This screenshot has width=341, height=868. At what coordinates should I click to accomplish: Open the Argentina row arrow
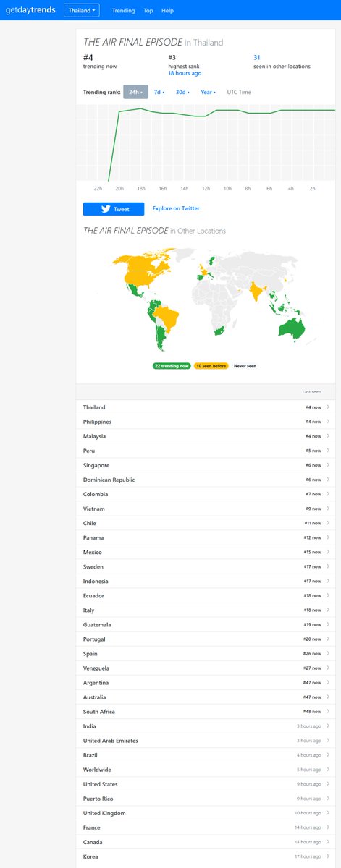[x=328, y=682]
